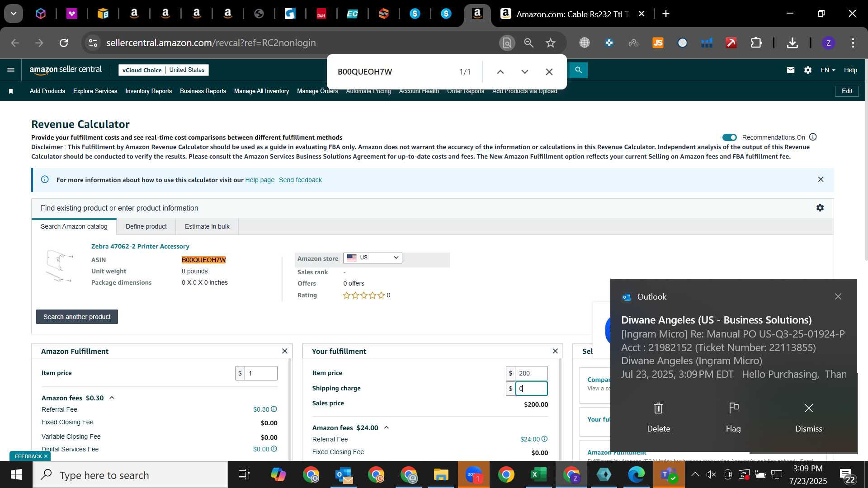Click the Search another product button
868x488 pixels.
77,317
